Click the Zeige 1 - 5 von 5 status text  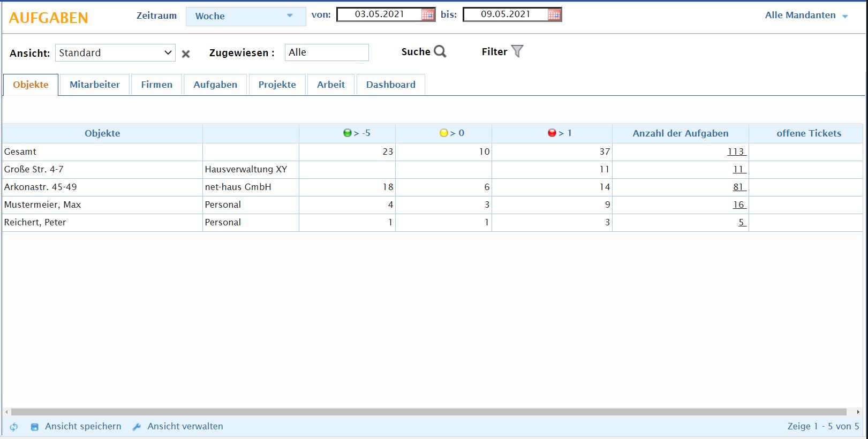(x=823, y=427)
